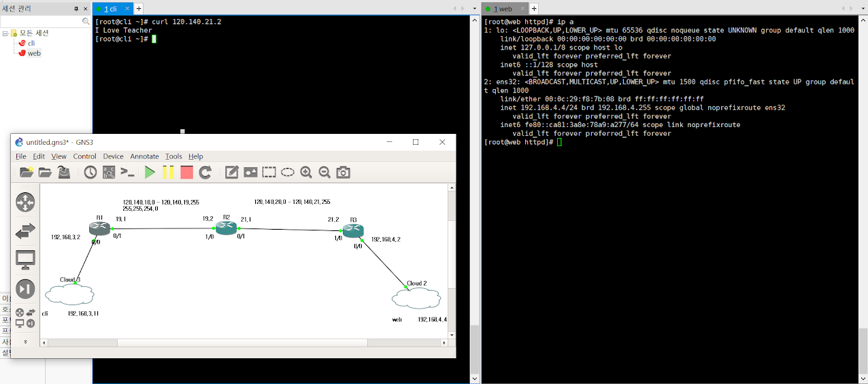Close the 세션 관리 panel
The image size is (868, 384).
pyautogui.click(x=86, y=9)
